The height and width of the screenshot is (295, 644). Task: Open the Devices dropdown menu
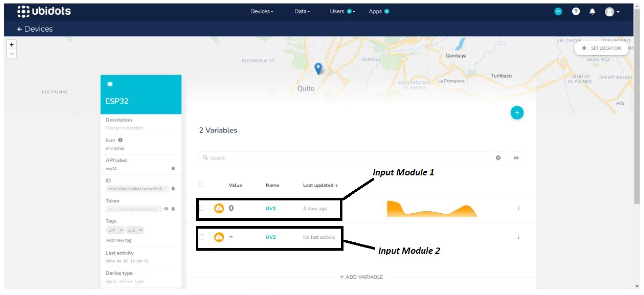pos(261,11)
